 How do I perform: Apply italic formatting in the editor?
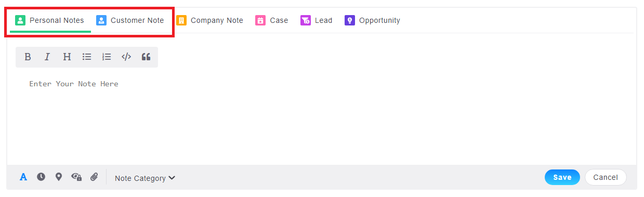[47, 57]
